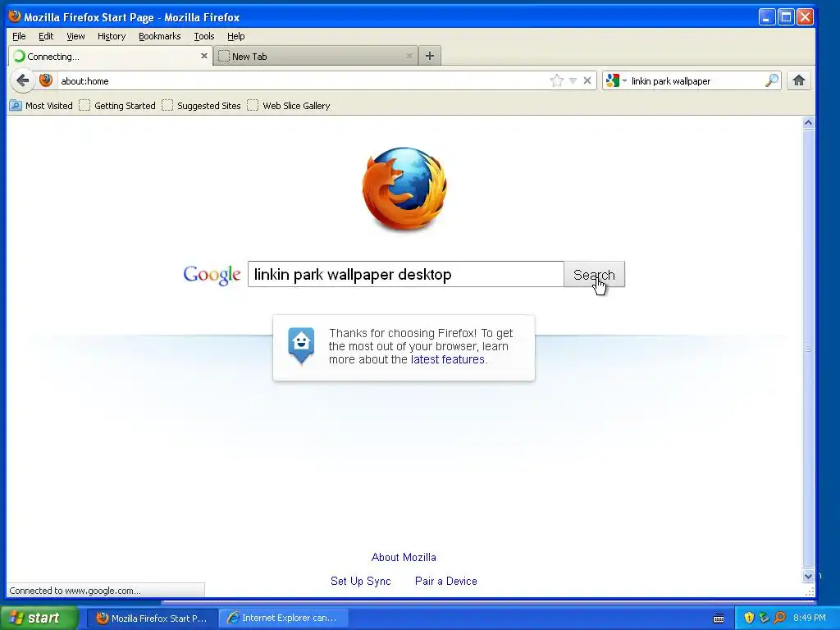Click the orange magnifier tray icon

point(779,618)
